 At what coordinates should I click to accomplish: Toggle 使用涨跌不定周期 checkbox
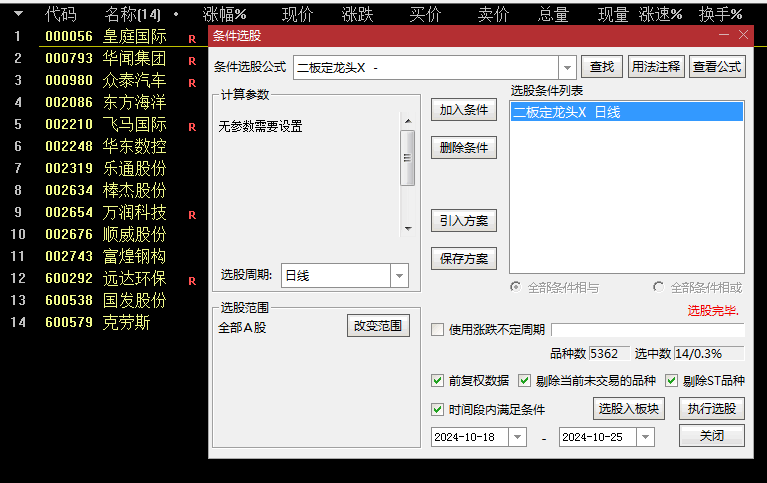point(437,329)
